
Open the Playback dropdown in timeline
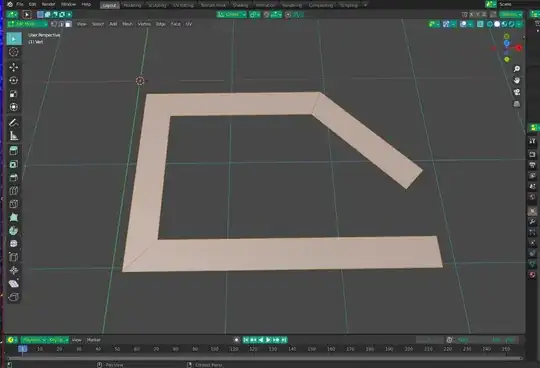pos(34,340)
